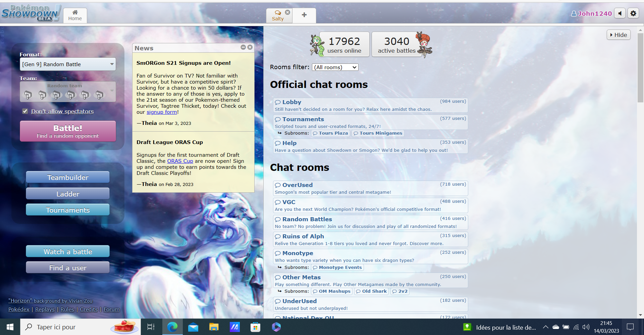Open the Teambuilder
Image resolution: width=644 pixels, height=335 pixels.
[68, 177]
